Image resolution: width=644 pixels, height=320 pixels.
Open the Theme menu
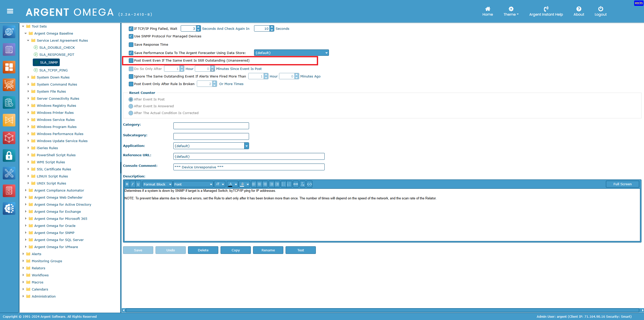pyautogui.click(x=511, y=11)
